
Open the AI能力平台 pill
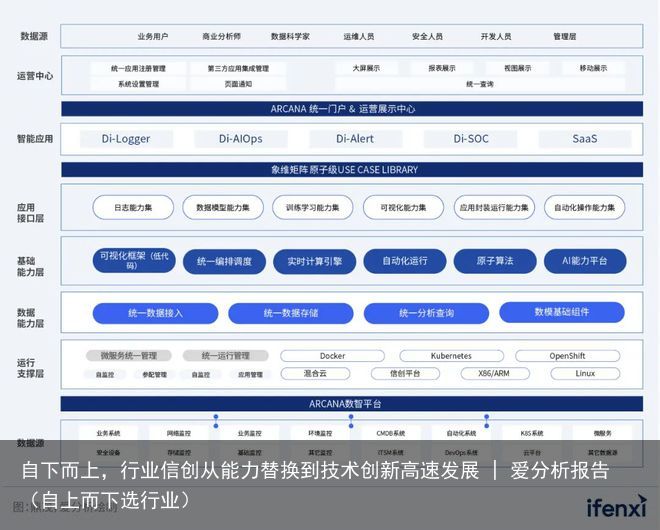[x=585, y=261]
